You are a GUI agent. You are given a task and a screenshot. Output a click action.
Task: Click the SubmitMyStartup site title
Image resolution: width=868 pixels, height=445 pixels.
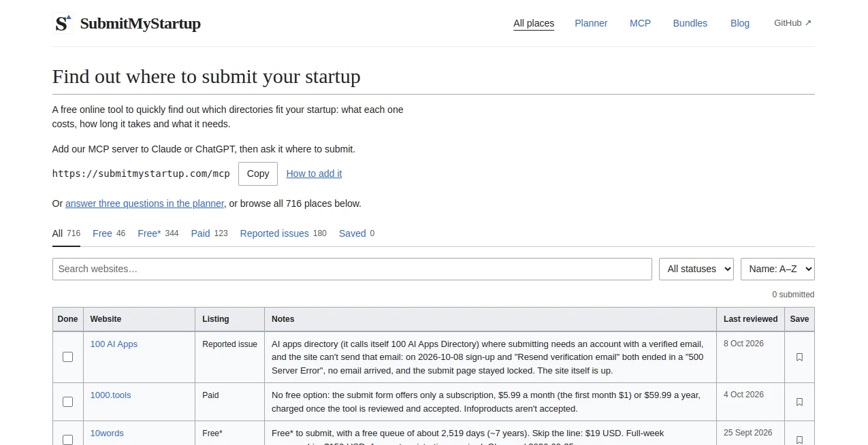(x=140, y=24)
